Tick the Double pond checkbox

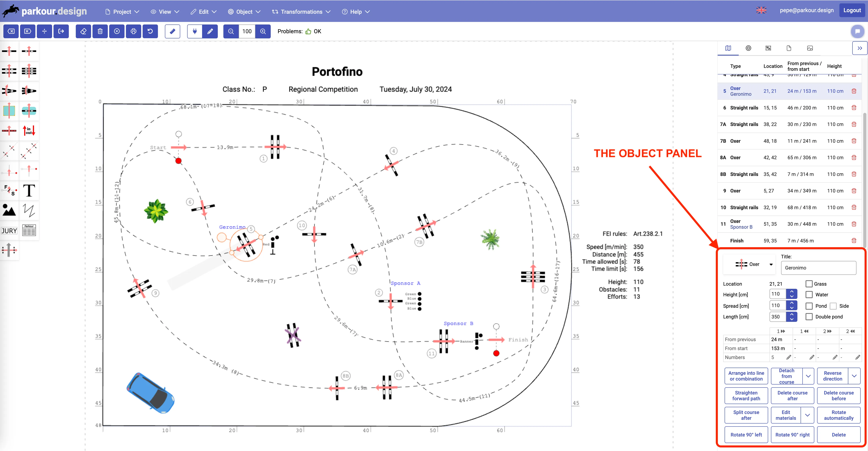point(809,317)
